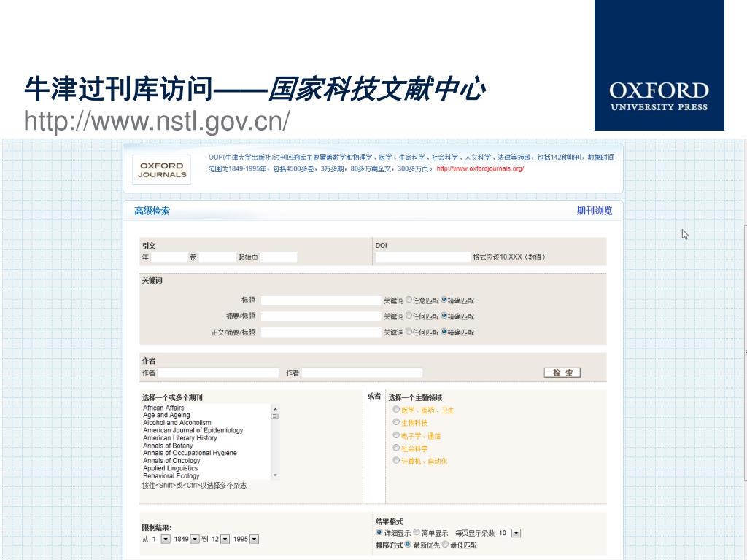This screenshot has height=560, width=747.
Task: Open the end year dropdown showing 1995
Action: click(x=254, y=539)
